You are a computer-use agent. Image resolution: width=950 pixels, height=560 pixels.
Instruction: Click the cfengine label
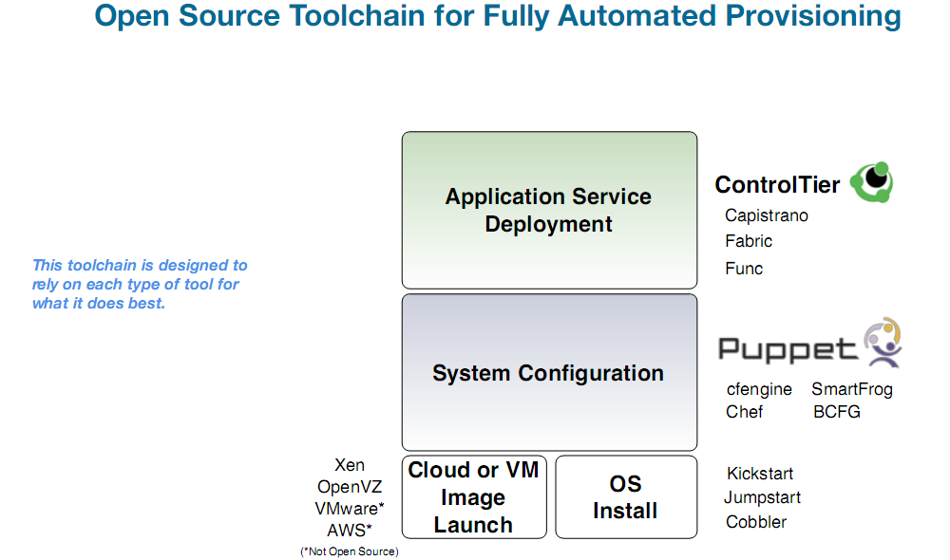pos(759,389)
